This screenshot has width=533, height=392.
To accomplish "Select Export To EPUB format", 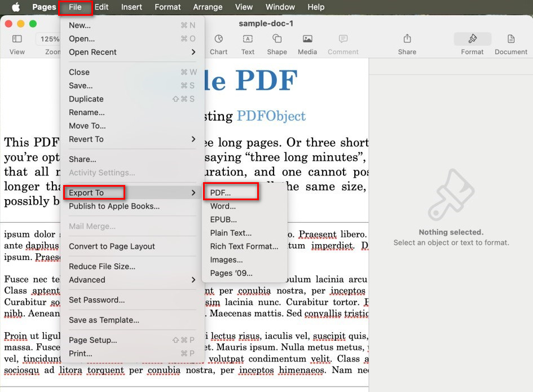I will pos(224,219).
